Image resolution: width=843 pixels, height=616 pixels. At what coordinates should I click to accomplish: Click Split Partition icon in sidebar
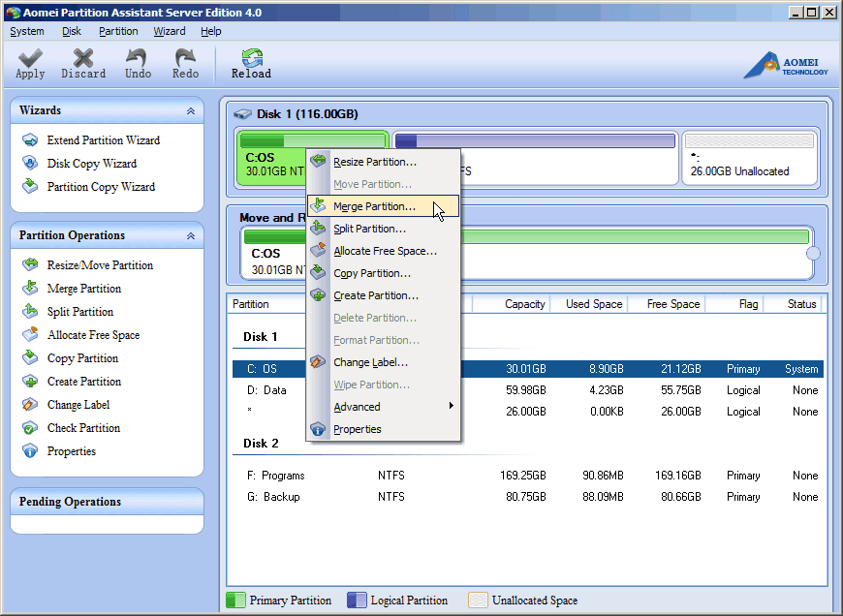click(30, 311)
